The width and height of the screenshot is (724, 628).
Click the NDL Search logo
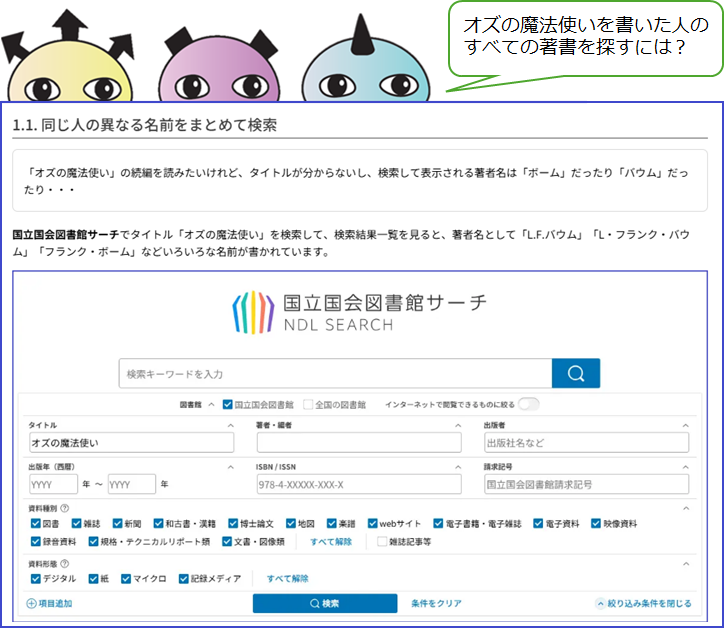(x=359, y=313)
